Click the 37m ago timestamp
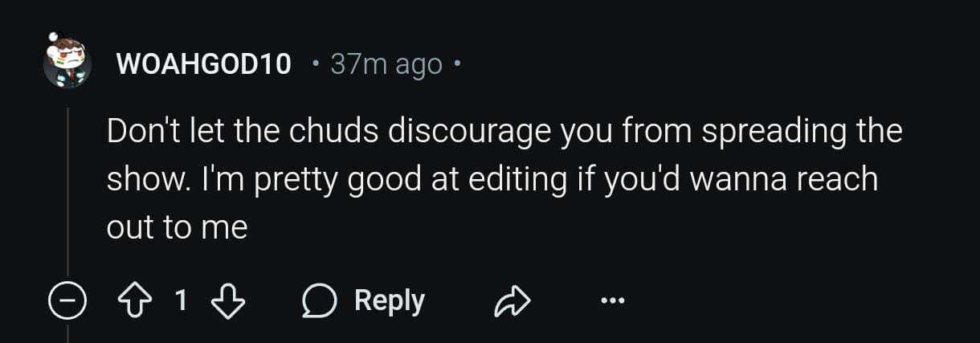The image size is (980, 343). [x=386, y=64]
